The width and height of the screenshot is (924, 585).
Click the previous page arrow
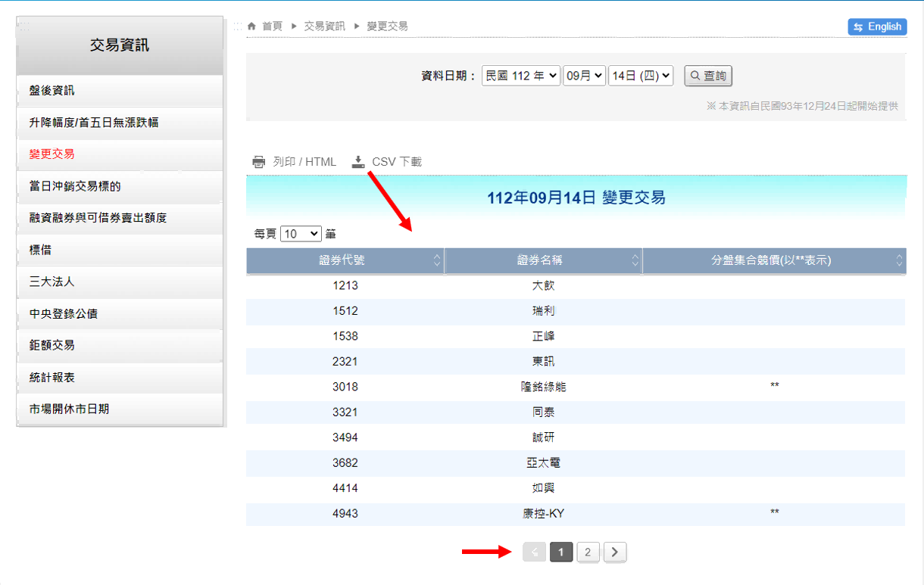click(534, 552)
